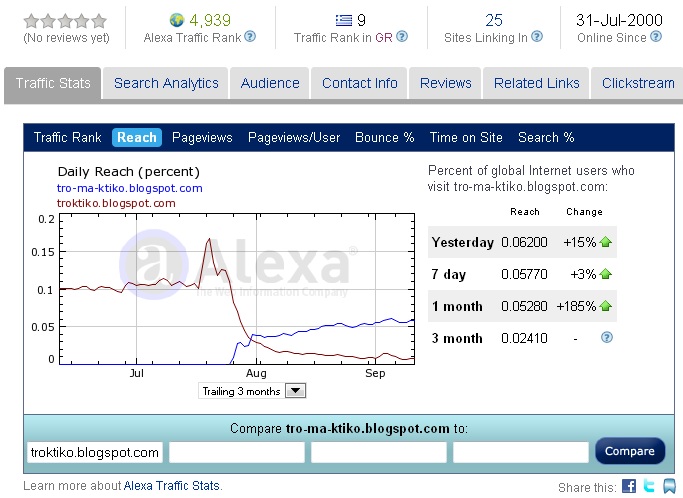Click the help icon beside Traffic Rank in GR
This screenshot has width=683, height=498.
[402, 37]
